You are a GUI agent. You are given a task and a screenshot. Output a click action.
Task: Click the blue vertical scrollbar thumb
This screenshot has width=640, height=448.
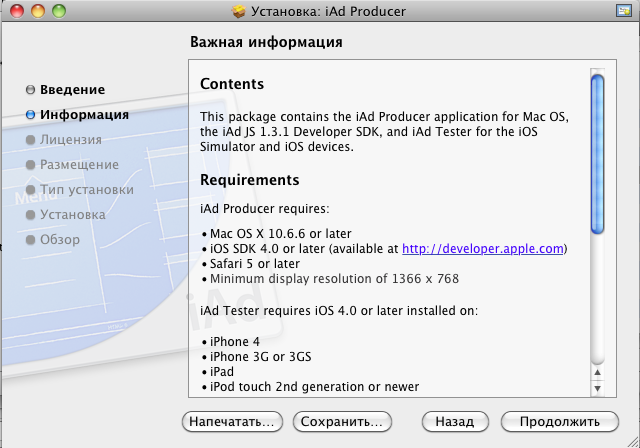coord(598,155)
